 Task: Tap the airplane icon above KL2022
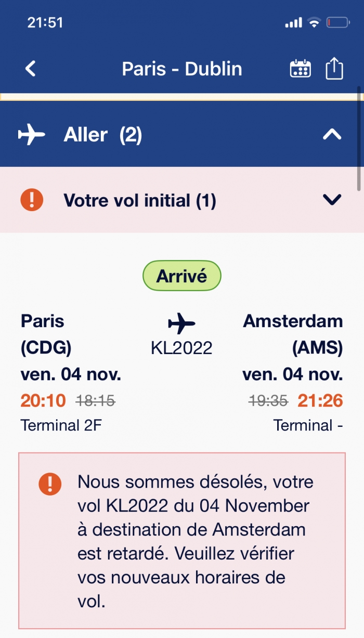pos(181,323)
